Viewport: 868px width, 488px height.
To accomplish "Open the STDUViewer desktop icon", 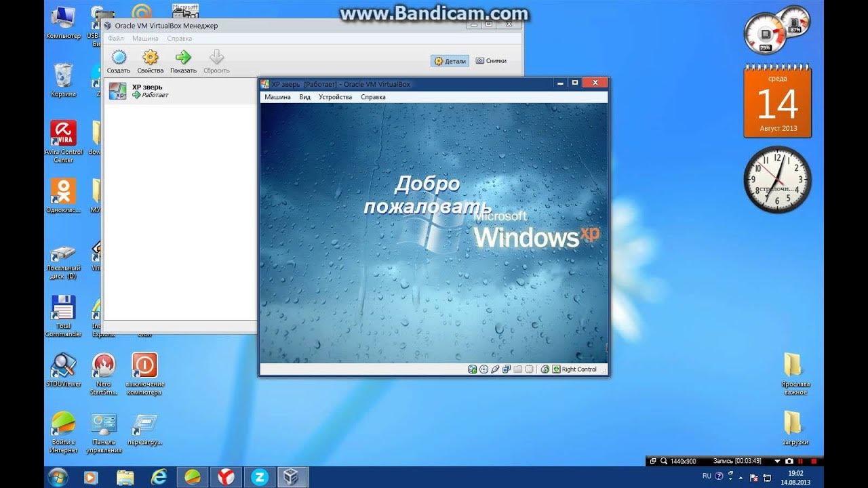I will tap(64, 370).
